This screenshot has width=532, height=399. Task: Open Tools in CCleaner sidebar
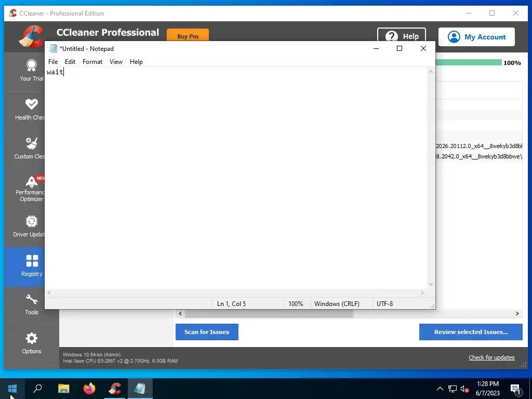(32, 305)
